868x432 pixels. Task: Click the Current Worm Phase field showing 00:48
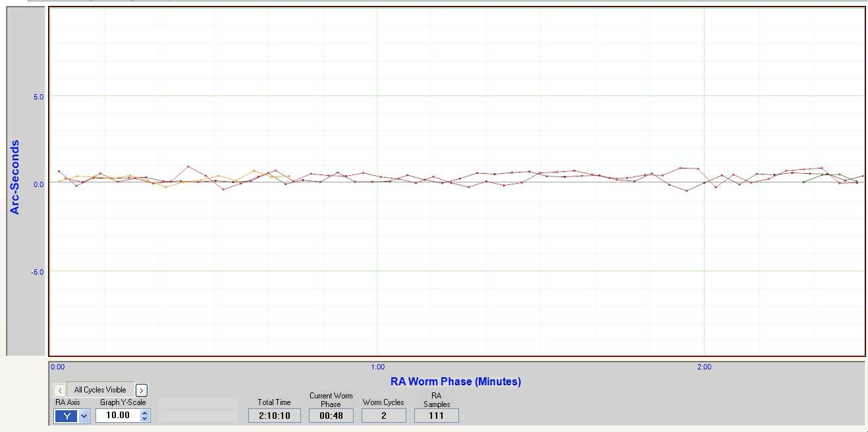tap(331, 415)
